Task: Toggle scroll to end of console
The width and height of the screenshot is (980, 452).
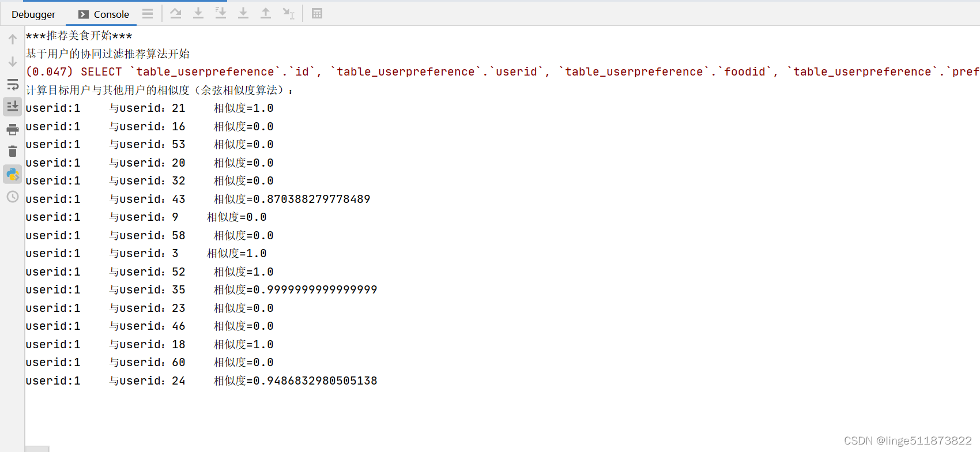Action: point(13,106)
